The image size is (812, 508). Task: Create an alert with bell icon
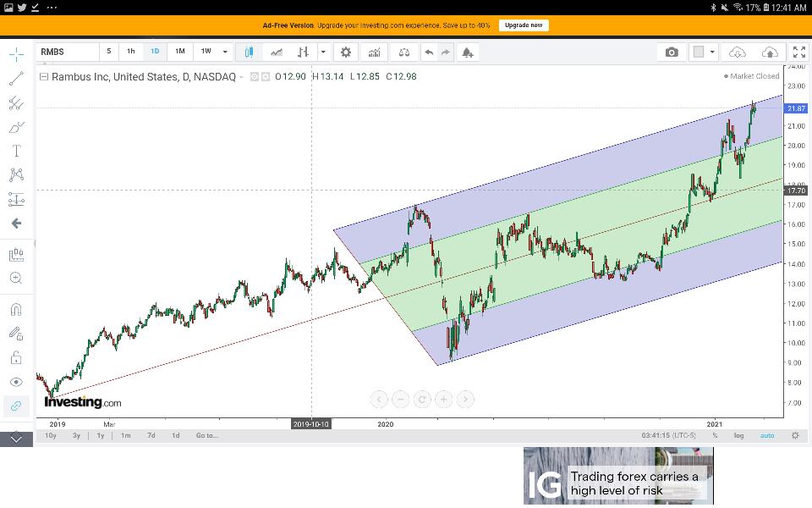click(x=468, y=52)
